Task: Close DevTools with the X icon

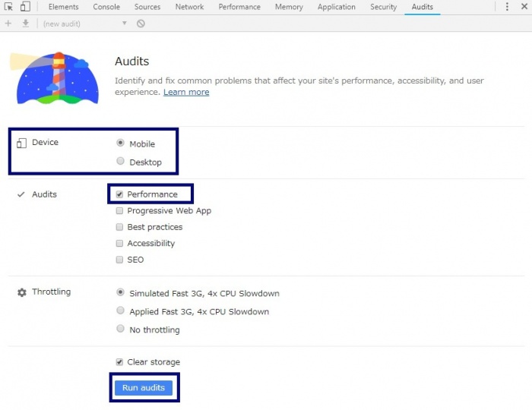Action: click(524, 7)
